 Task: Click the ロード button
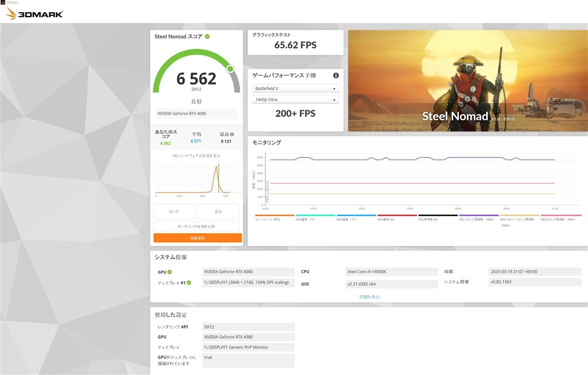[x=175, y=211]
